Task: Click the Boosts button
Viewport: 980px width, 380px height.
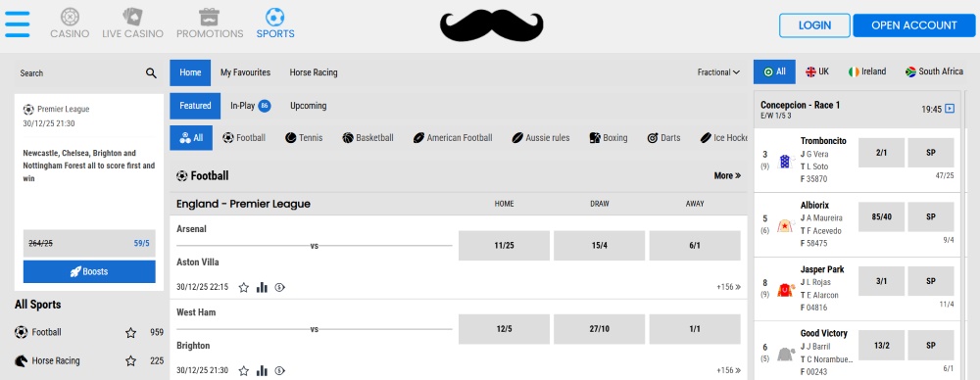Action: click(89, 272)
